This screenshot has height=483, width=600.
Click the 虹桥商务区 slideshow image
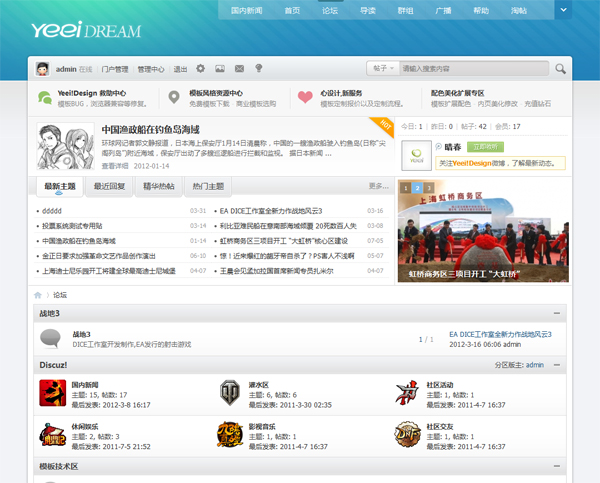pyautogui.click(x=483, y=231)
